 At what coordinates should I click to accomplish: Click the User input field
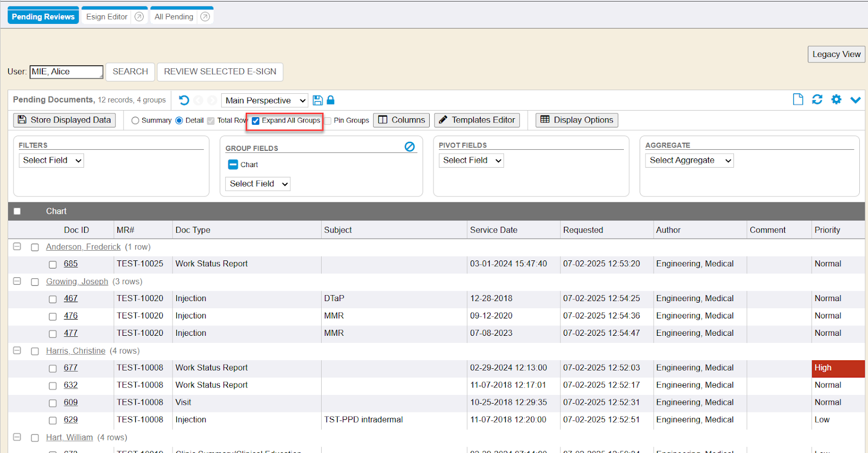click(66, 72)
